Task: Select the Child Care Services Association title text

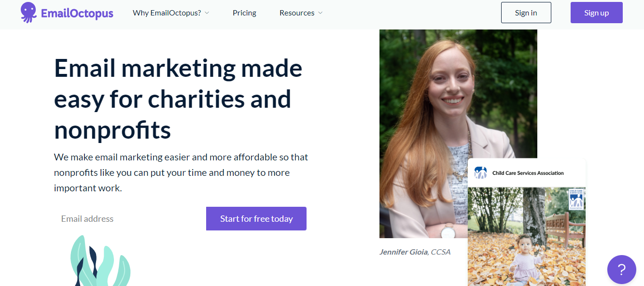Action: (528, 173)
